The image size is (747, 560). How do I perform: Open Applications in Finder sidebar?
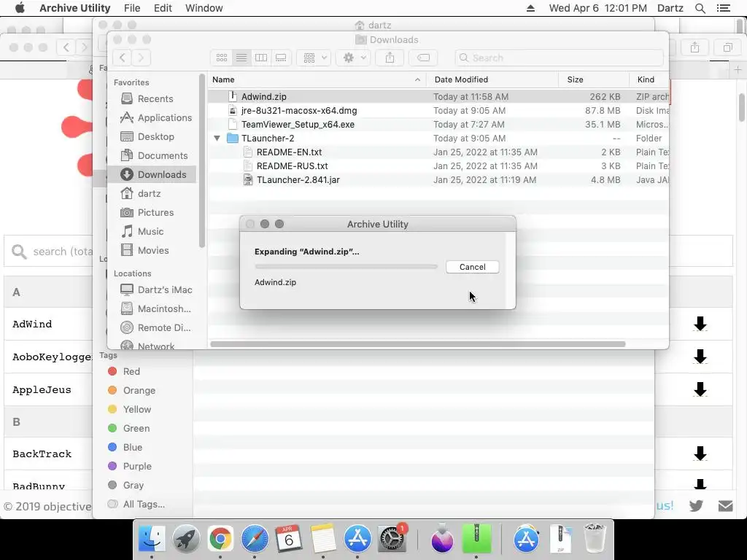pyautogui.click(x=152, y=117)
